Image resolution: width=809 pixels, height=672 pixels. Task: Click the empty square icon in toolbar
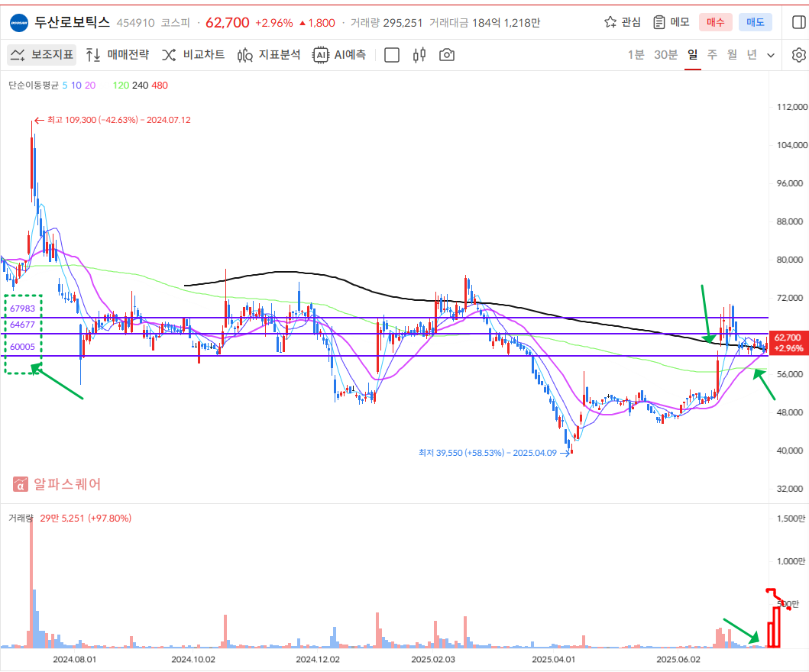point(392,55)
